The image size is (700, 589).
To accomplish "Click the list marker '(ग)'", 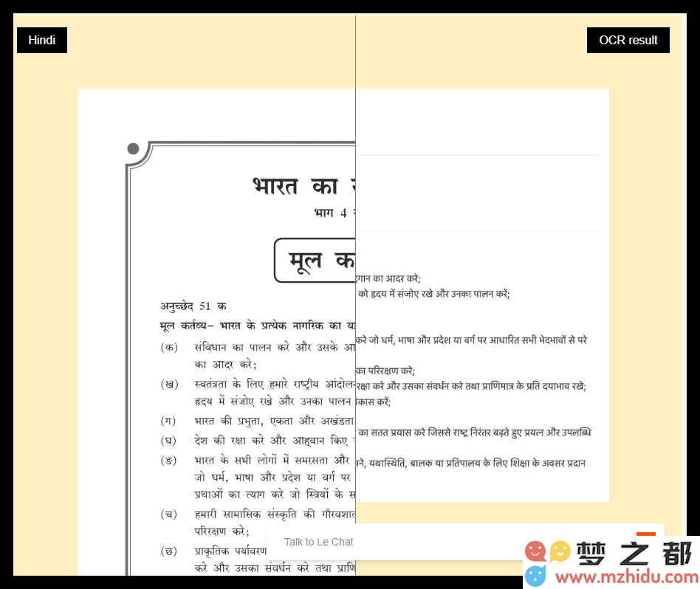I will pyautogui.click(x=168, y=421).
